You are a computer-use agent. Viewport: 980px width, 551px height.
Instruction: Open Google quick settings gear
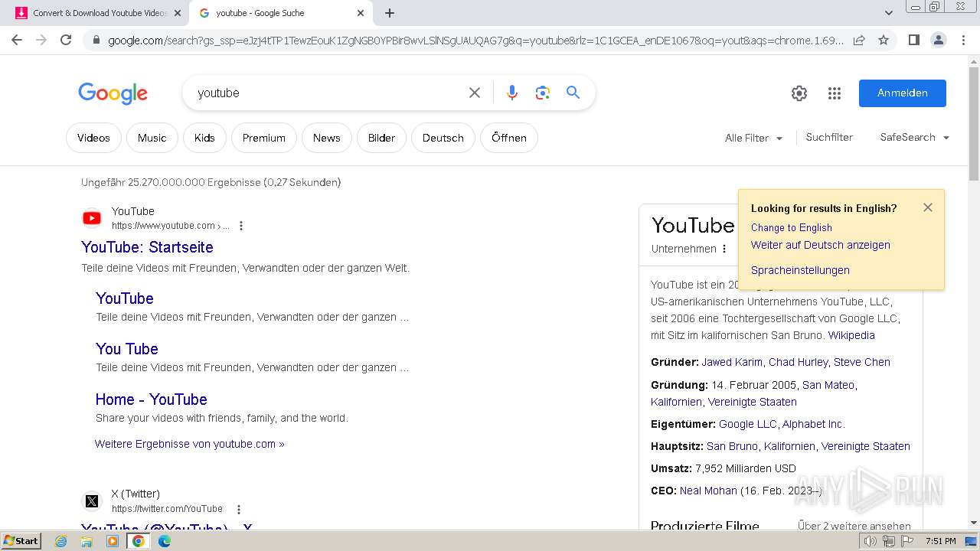coord(799,93)
